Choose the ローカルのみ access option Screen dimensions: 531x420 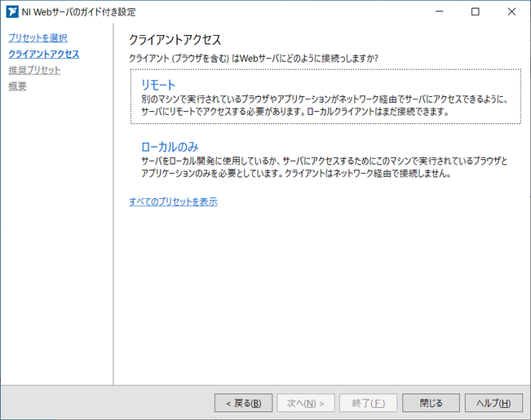[x=170, y=147]
